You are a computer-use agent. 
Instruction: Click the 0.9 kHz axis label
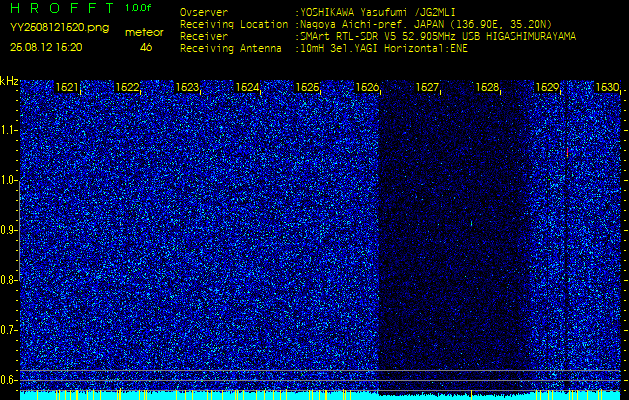9,230
